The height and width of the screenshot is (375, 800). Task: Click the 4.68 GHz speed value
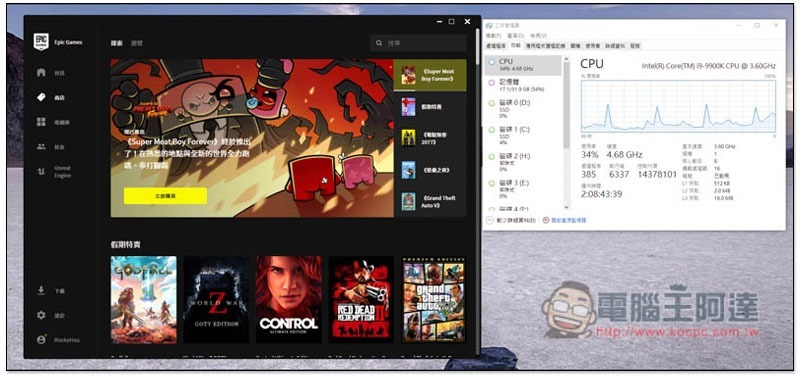coord(624,155)
